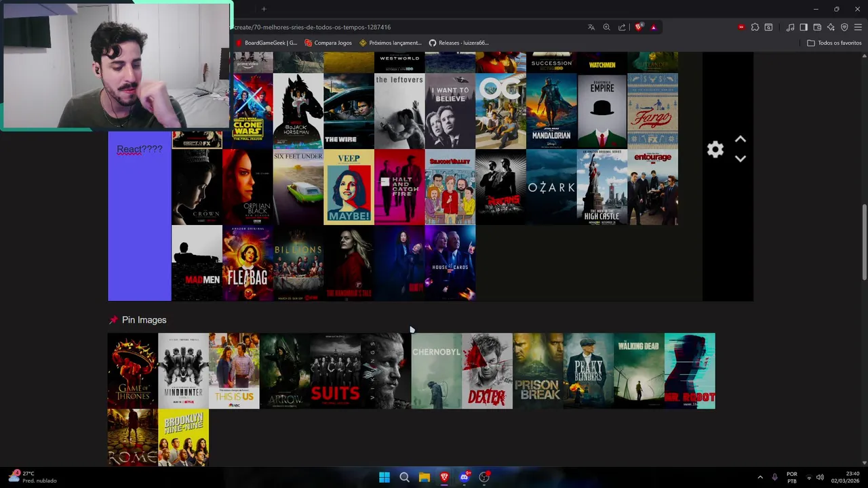
Task: Move the React???? row down with arrow
Action: point(741,159)
